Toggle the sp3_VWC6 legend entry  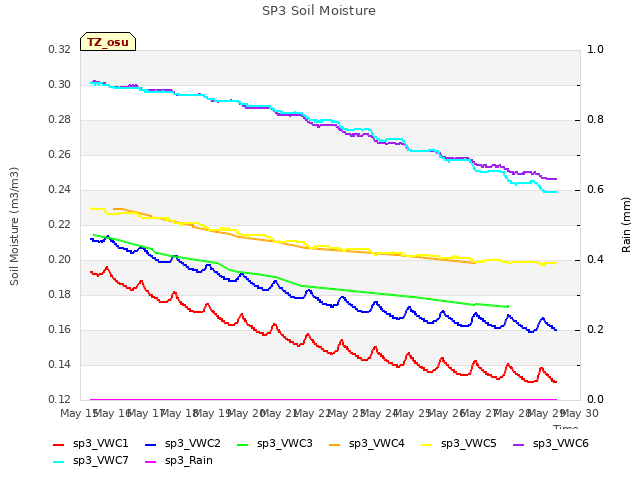pos(551,444)
